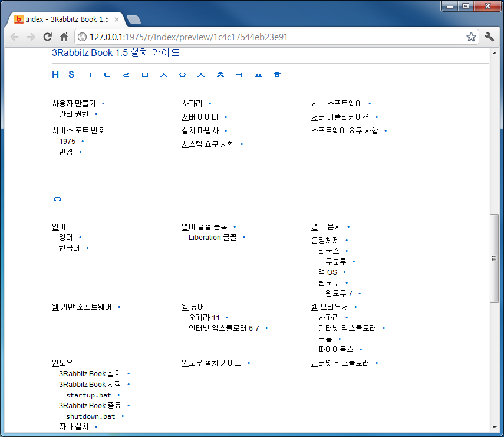Click the browser forward arrow button
Image resolution: width=504 pixels, height=437 pixels.
click(x=31, y=37)
